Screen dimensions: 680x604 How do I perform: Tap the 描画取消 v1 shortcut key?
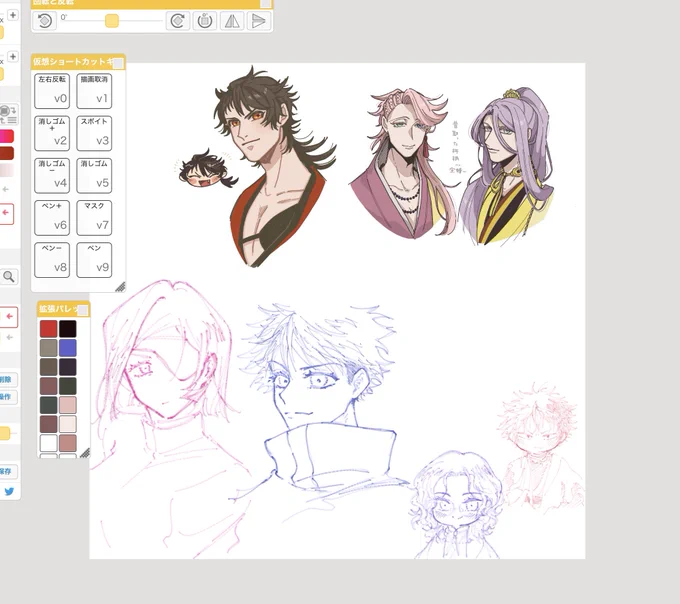(x=94, y=91)
